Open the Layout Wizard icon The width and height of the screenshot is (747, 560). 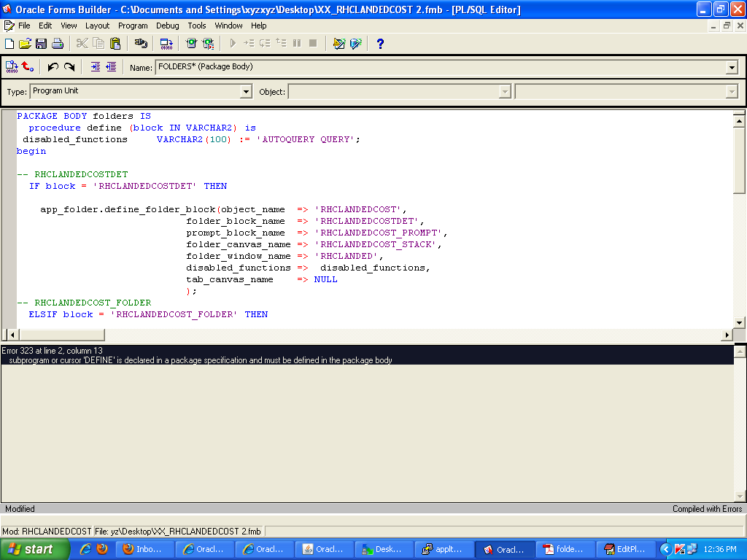[x=339, y=44]
